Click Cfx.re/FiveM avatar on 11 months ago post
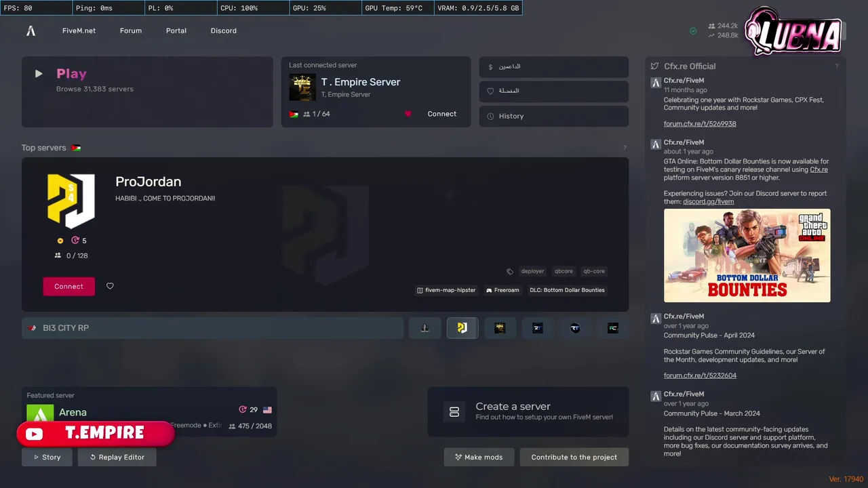Screen dimensions: 868x488 656,83
